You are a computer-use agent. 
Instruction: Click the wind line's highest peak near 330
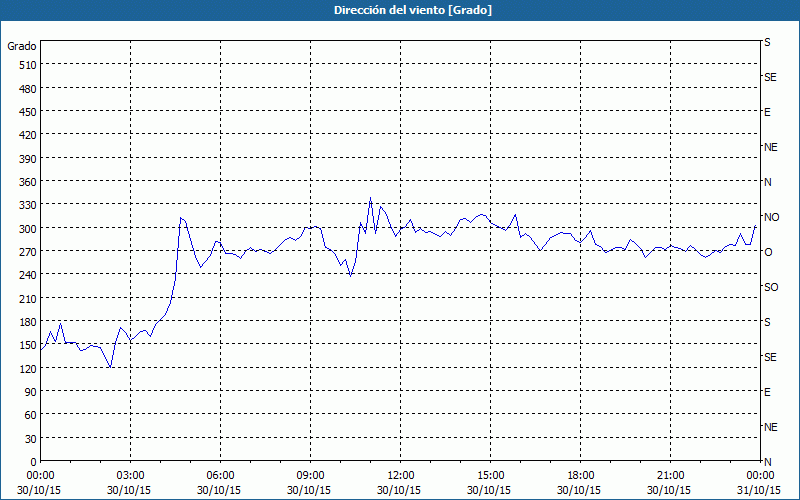tap(370, 198)
